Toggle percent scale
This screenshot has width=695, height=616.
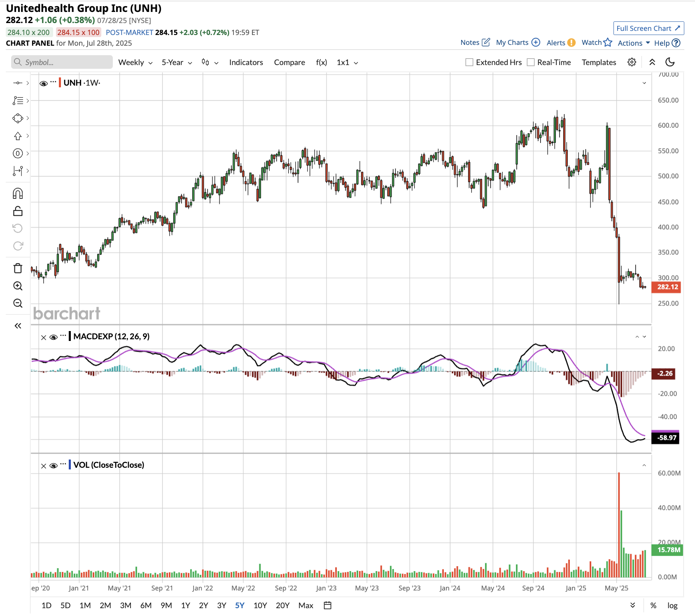(653, 605)
